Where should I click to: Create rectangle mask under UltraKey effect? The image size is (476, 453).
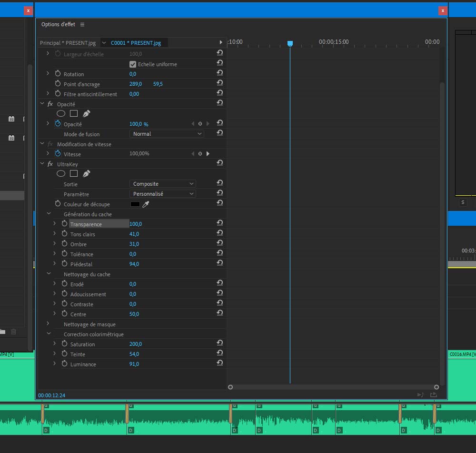pyautogui.click(x=74, y=174)
